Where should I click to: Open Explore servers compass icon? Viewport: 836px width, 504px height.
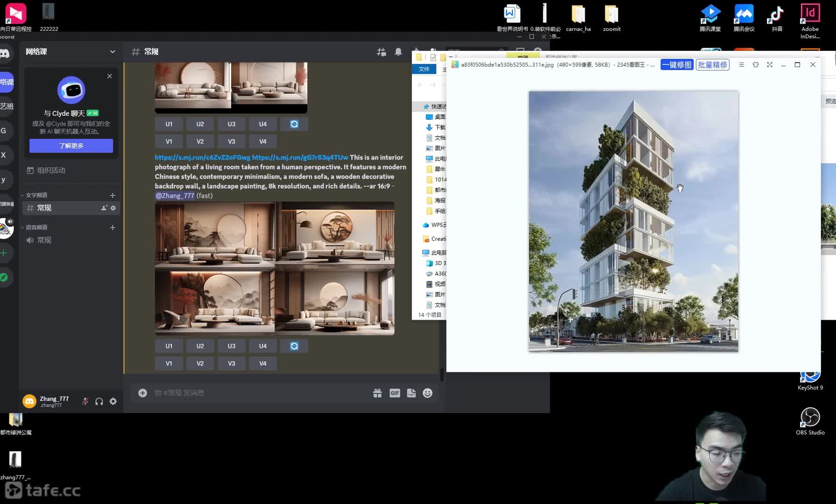click(x=4, y=278)
